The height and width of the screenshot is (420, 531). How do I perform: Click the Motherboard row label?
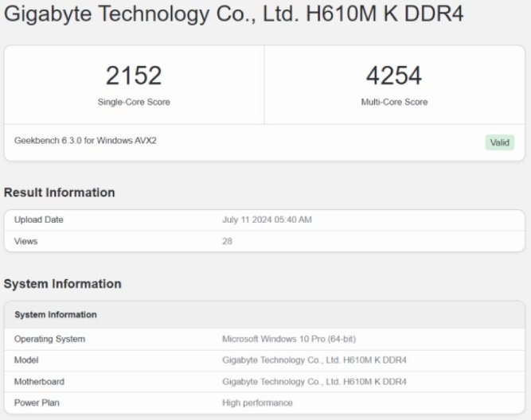39,382
